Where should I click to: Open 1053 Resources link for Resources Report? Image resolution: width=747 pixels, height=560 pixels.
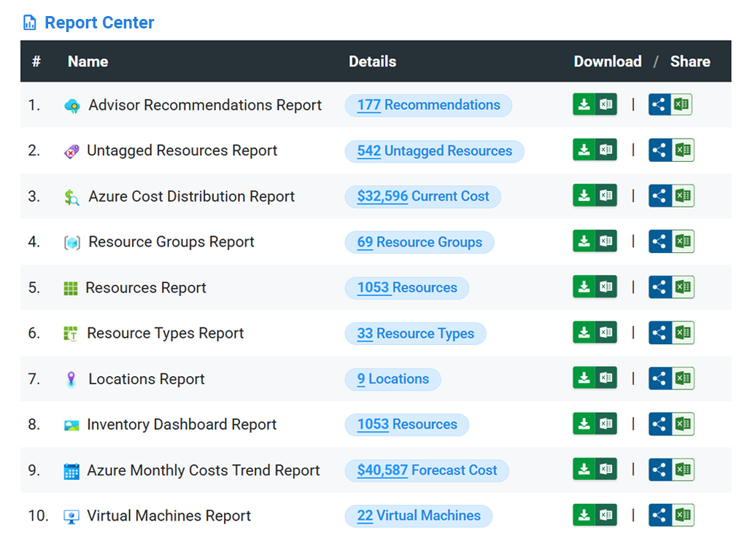click(x=407, y=287)
